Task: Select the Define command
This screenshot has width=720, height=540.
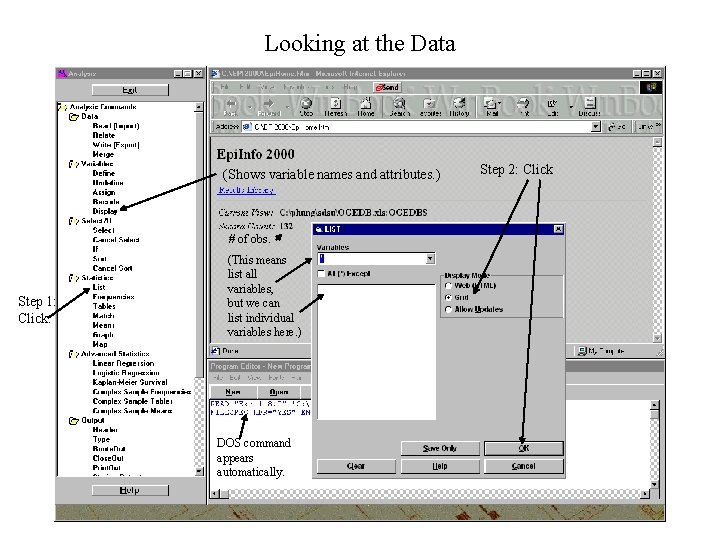Action: coord(104,174)
